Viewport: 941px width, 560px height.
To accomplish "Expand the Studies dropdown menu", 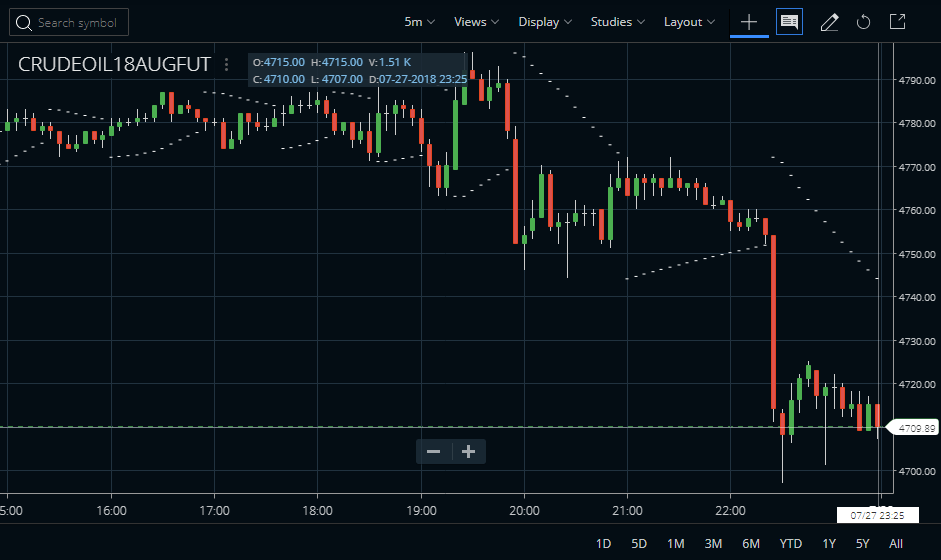I will pos(618,22).
